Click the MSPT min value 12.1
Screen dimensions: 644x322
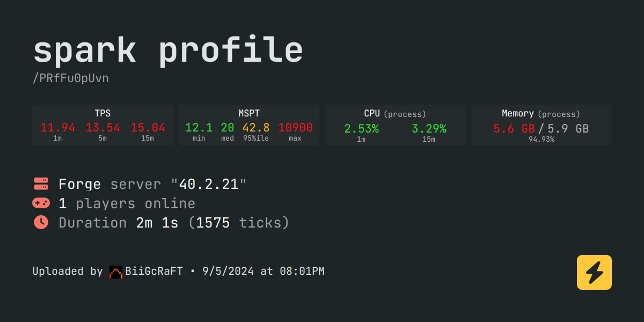pyautogui.click(x=199, y=128)
